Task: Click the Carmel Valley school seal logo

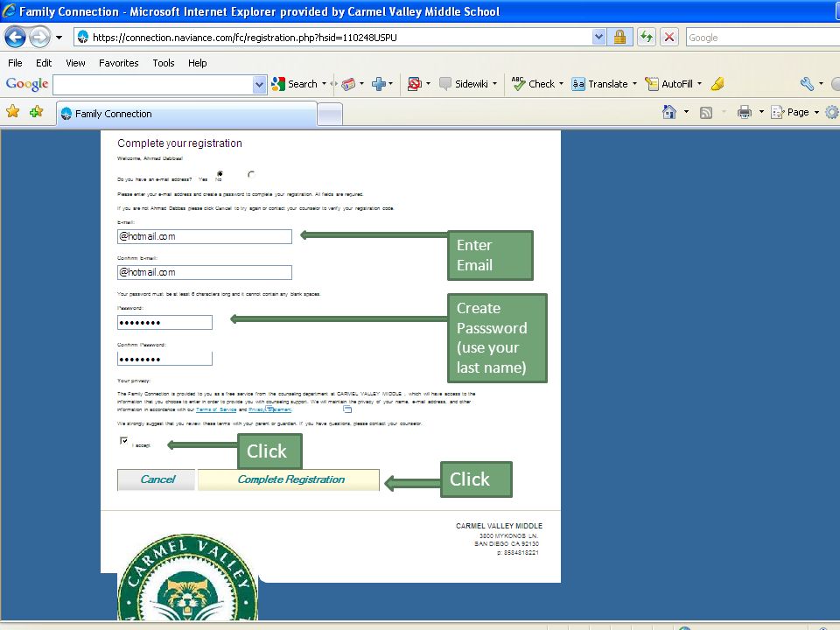Action: pos(187,577)
